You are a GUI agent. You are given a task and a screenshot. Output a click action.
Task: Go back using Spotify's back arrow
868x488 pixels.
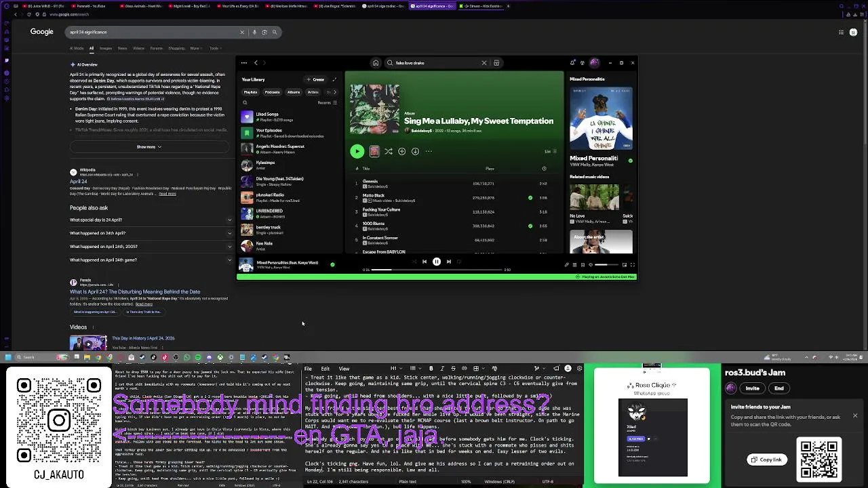pos(256,63)
